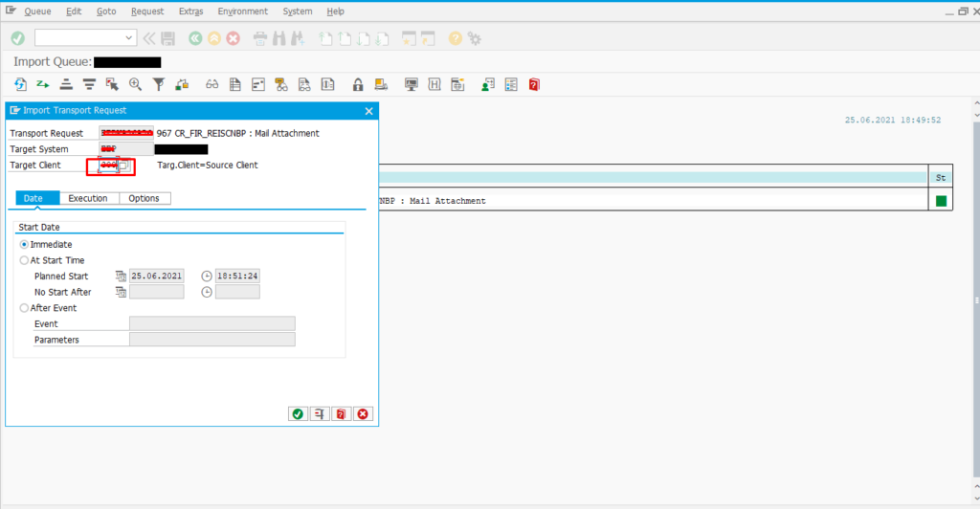
Task: Click the Filter funnel icon
Action: tap(159, 84)
